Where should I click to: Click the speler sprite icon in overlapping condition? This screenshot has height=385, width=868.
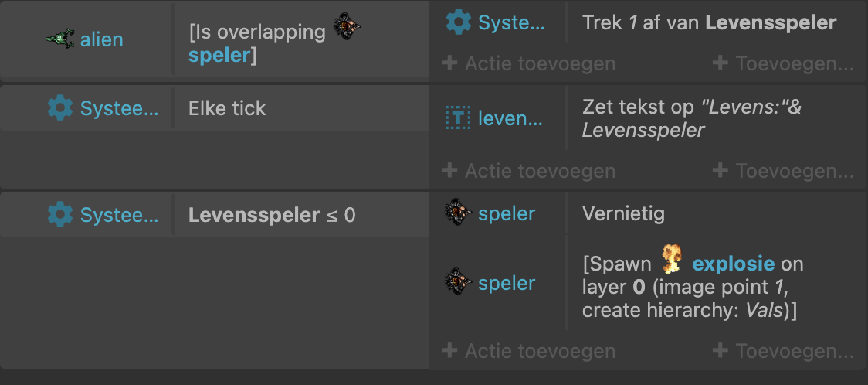coord(347,26)
